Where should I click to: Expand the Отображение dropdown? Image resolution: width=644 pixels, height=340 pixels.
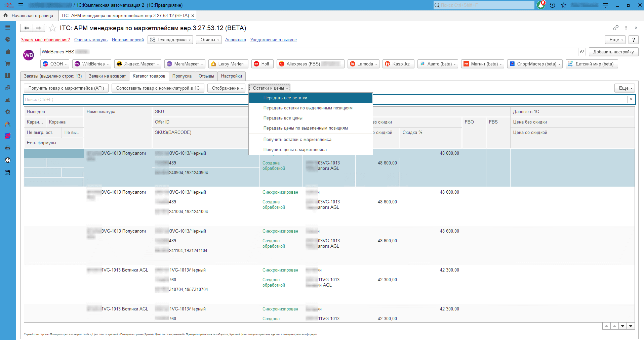(x=227, y=88)
